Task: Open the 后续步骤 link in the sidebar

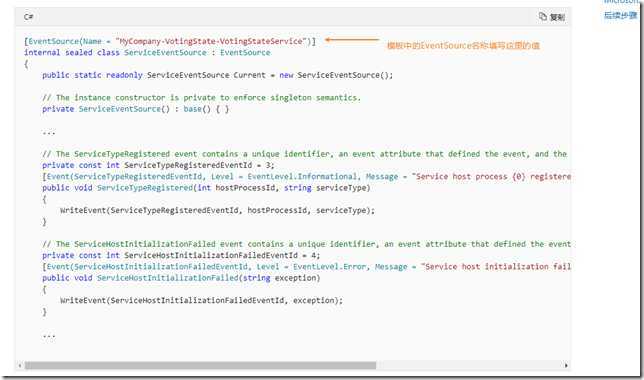Action: [620, 16]
